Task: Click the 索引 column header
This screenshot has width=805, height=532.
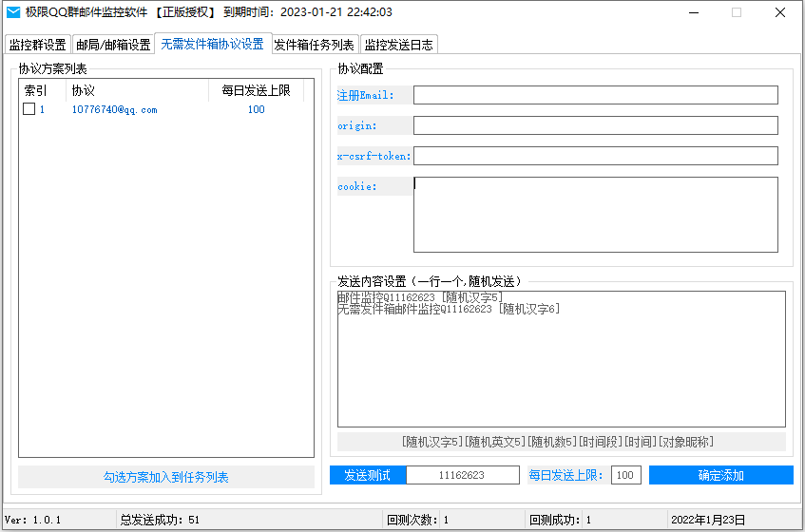Action: pos(42,91)
